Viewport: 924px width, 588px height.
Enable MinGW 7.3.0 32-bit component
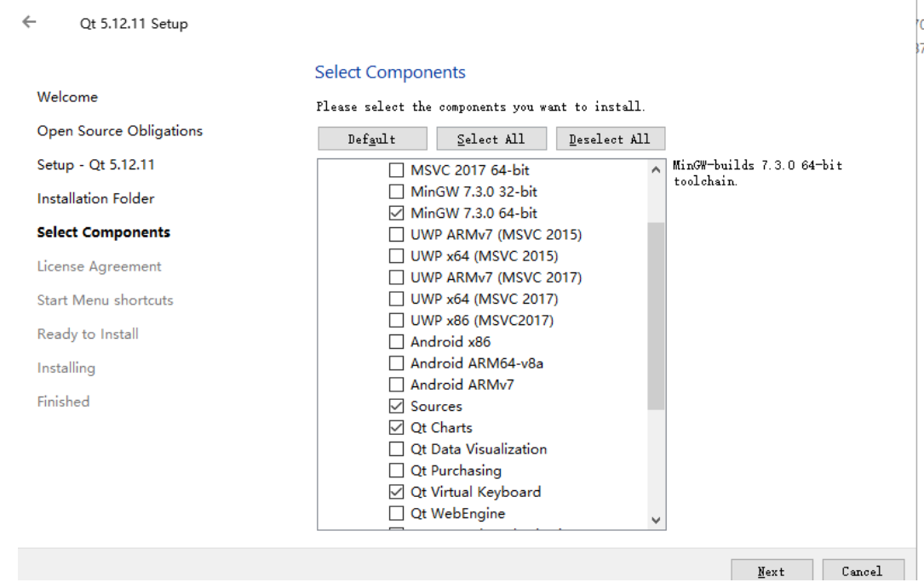397,191
